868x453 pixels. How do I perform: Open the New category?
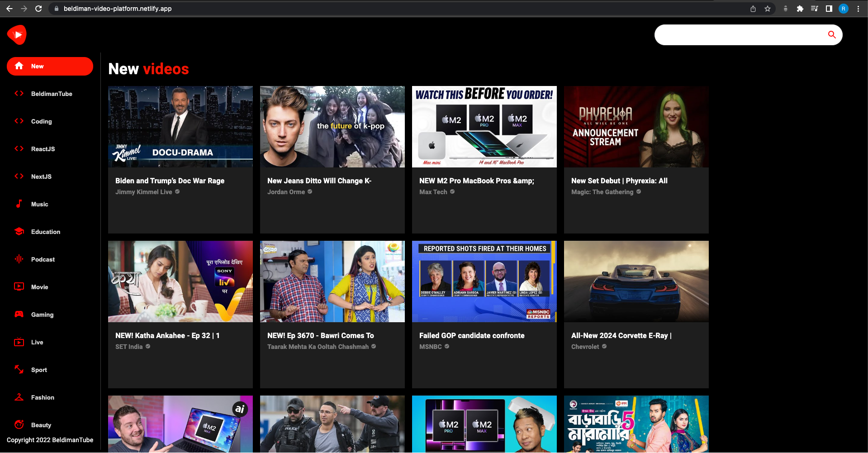(x=50, y=66)
